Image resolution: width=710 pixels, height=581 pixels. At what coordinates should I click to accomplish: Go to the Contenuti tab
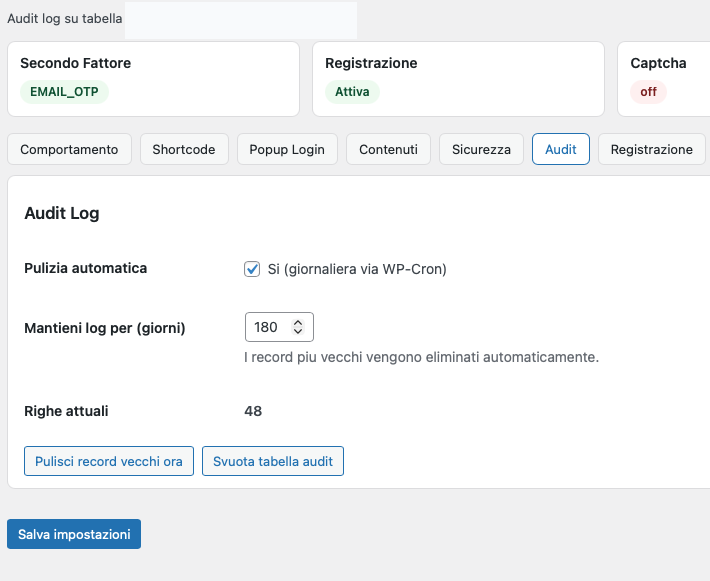388,149
